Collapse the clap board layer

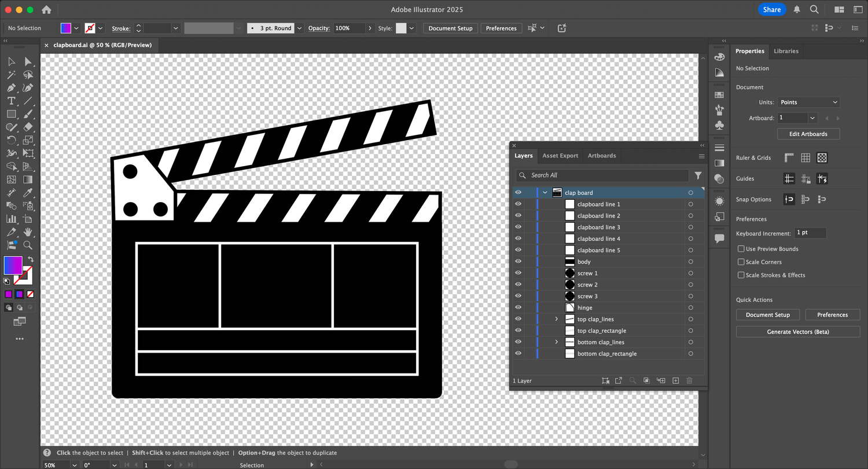coord(545,193)
